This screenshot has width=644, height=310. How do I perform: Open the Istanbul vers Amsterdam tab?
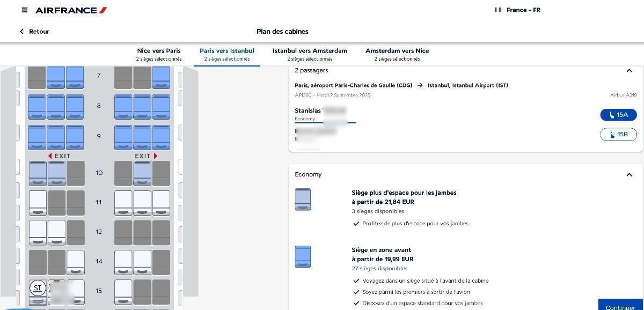click(x=310, y=54)
